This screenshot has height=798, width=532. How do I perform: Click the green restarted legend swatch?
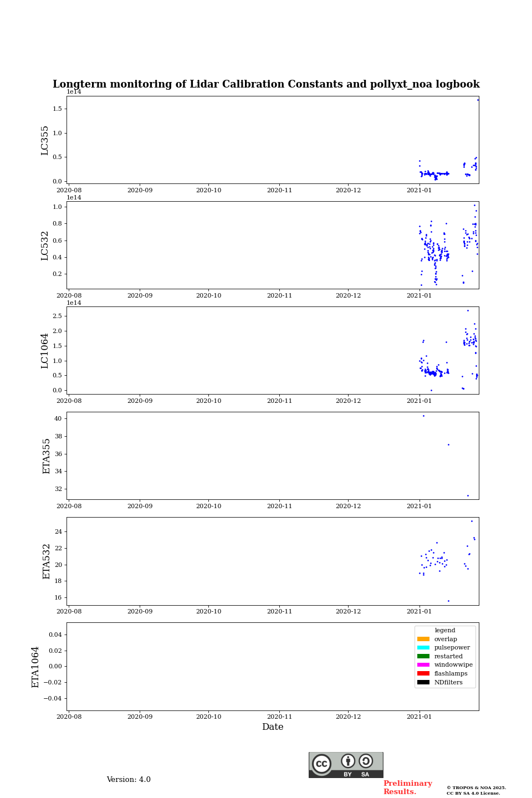(423, 656)
